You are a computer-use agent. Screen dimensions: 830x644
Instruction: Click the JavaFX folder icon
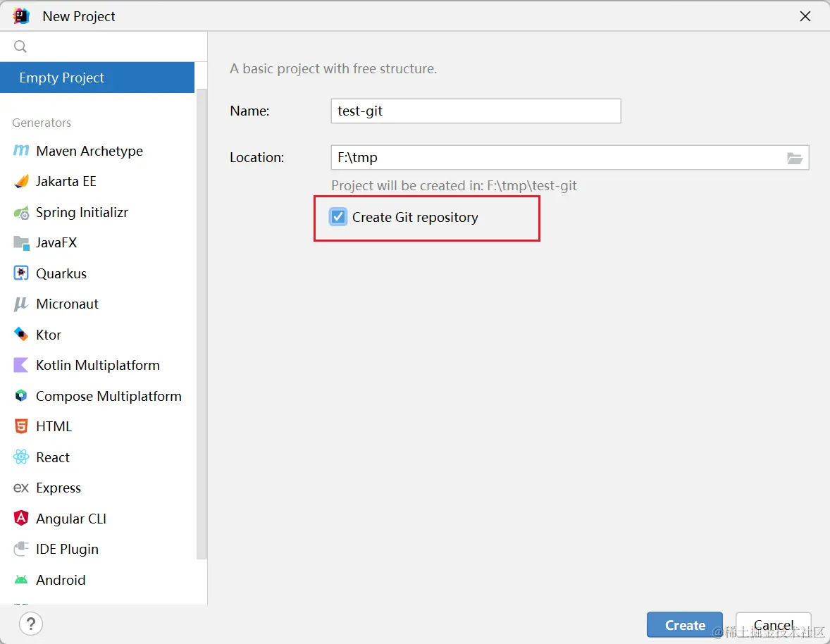coord(21,243)
